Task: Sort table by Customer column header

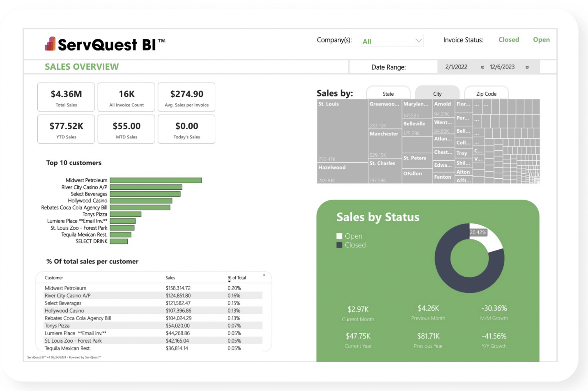Action: (54, 278)
